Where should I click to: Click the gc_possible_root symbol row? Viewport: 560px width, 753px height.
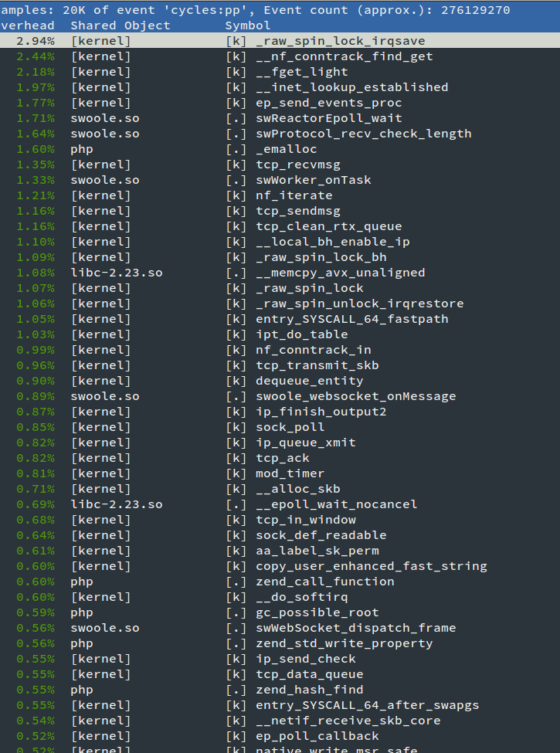point(317,612)
